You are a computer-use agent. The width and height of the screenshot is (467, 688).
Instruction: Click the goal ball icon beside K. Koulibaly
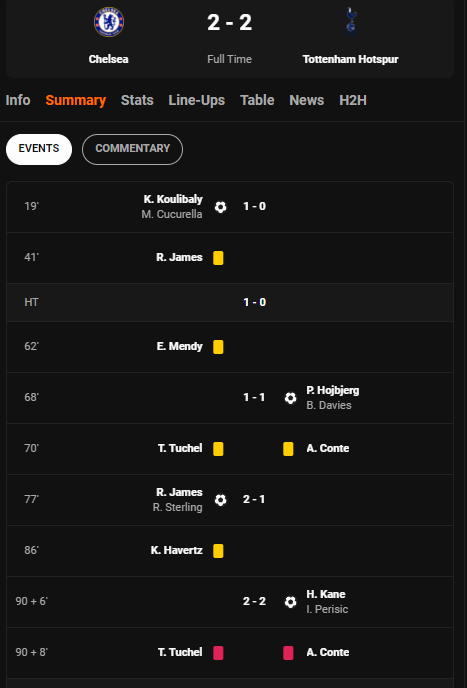pyautogui.click(x=220, y=207)
